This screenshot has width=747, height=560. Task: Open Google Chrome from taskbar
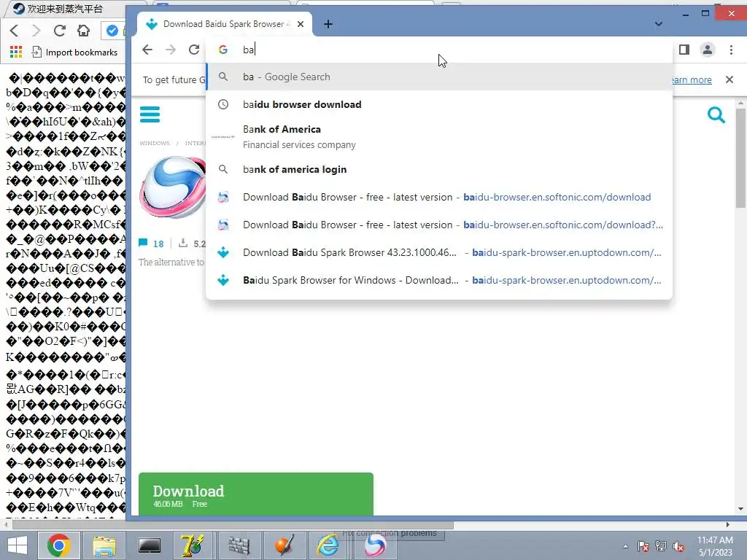click(x=59, y=545)
